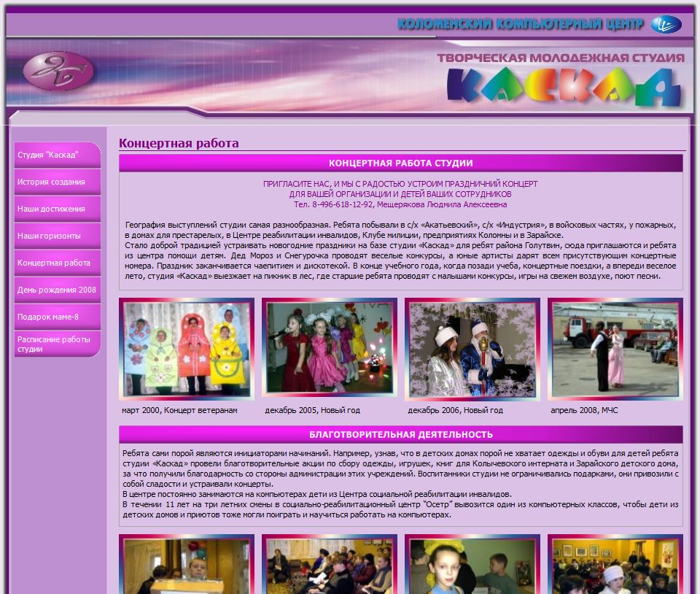This screenshot has height=594, width=700.
Task: Click БЛАГОТВОРИТЕЛЬНАЯ ДЕЯТЕЛЬНОСТЬ section header
Action: [401, 434]
